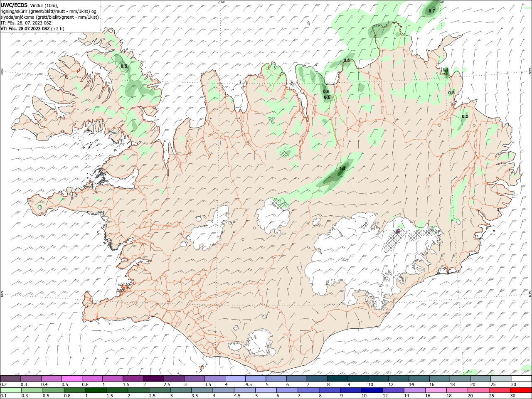Pick the upper legend swatch starting at 7

coord(317,379)
